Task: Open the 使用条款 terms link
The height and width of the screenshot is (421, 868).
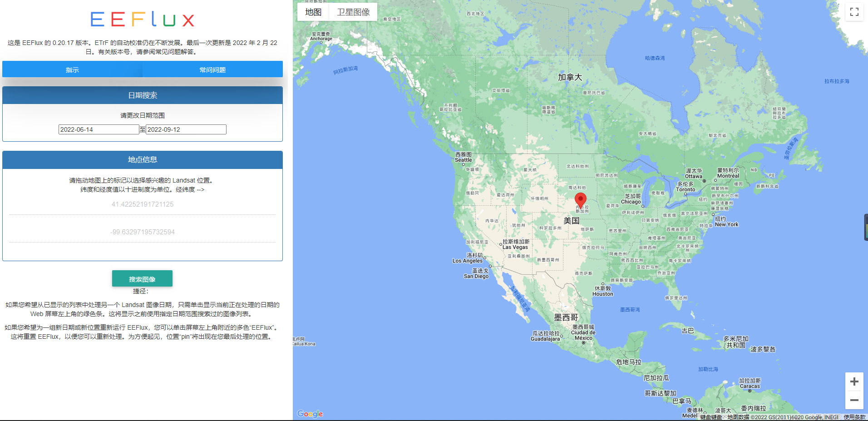Action: [854, 417]
